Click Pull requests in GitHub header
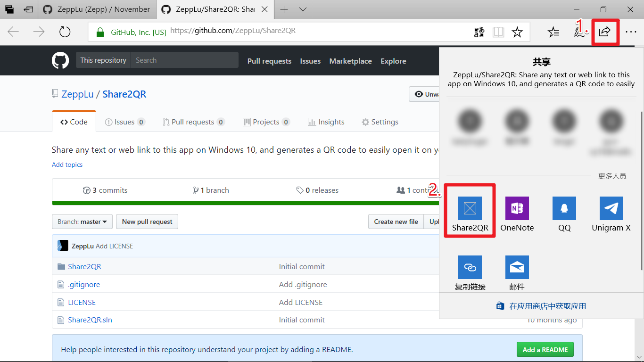Screen dimensions: 644x362 [269, 61]
